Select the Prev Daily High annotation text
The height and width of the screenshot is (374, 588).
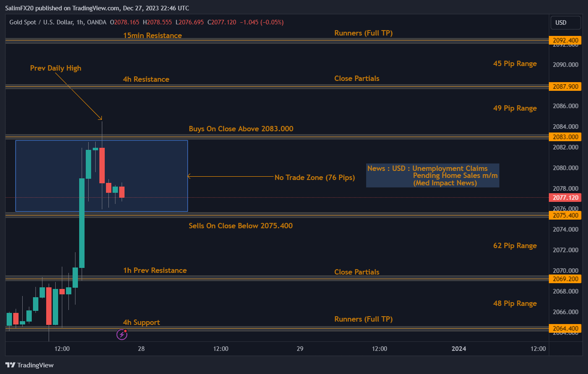pos(56,68)
